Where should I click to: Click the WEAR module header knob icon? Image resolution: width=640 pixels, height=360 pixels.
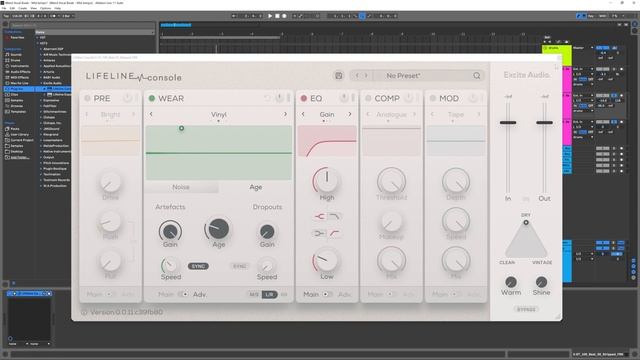pos(280,98)
